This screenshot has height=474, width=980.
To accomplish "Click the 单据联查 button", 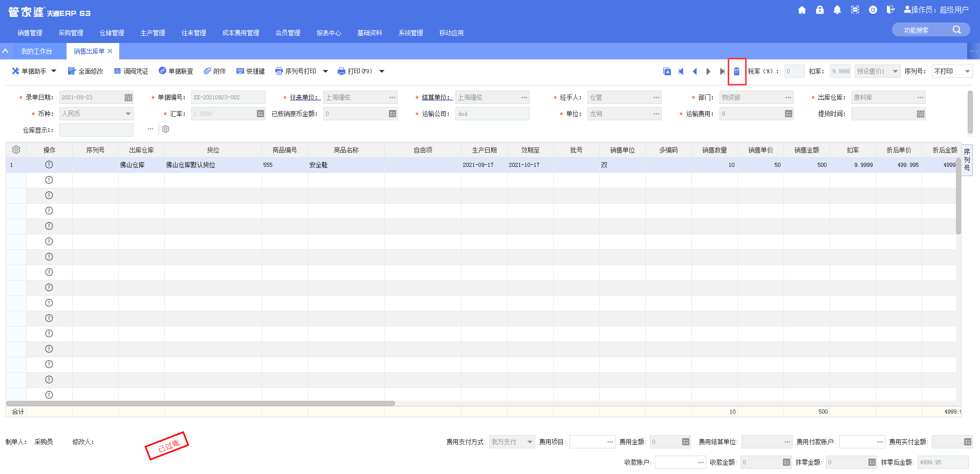I will tap(176, 71).
